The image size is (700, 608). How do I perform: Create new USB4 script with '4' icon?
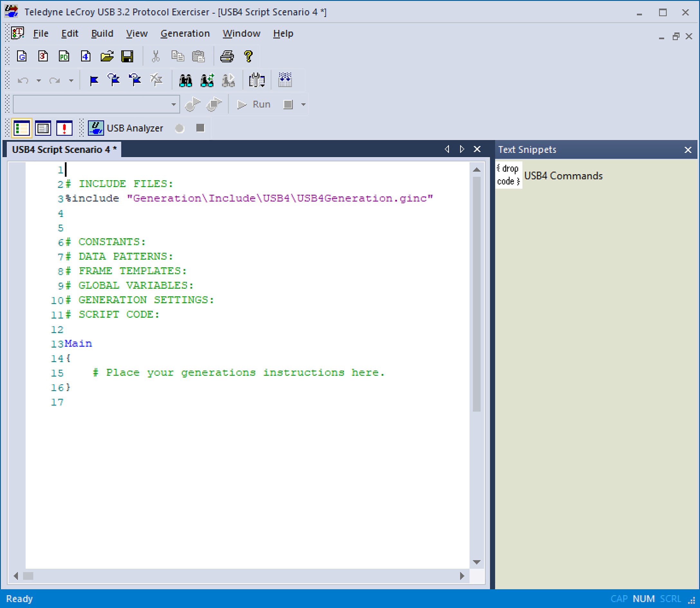point(86,56)
